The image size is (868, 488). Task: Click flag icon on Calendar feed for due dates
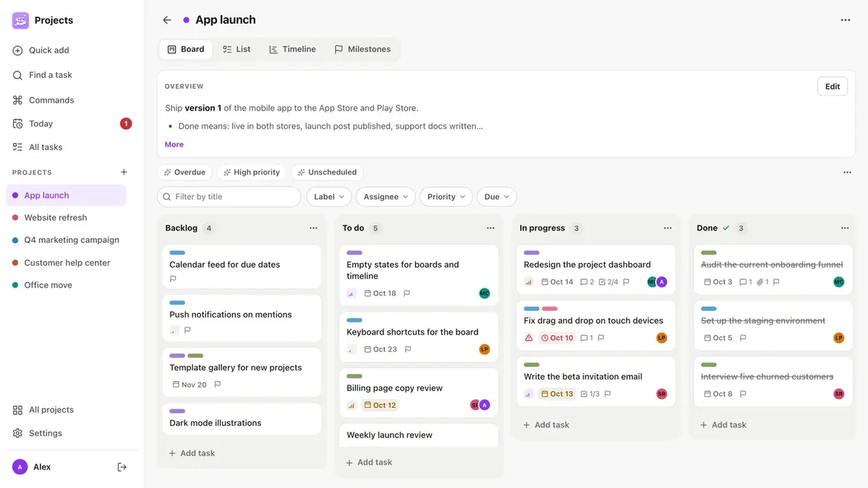173,279
